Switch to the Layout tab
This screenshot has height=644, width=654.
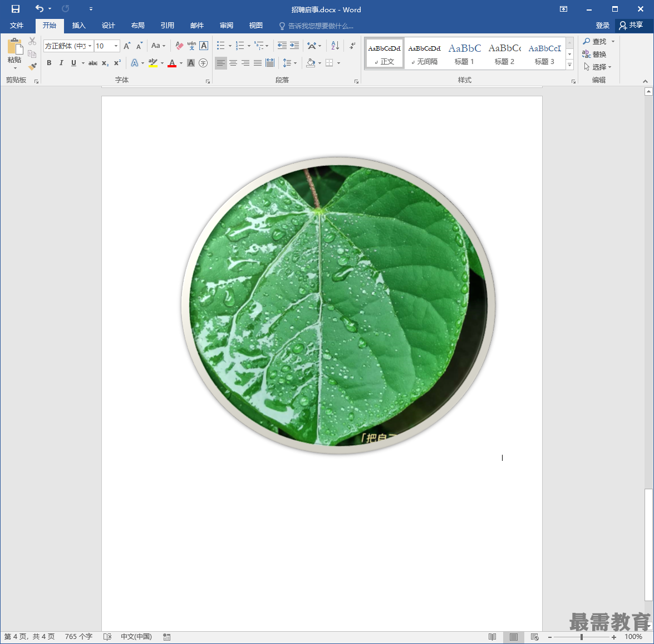click(x=138, y=26)
